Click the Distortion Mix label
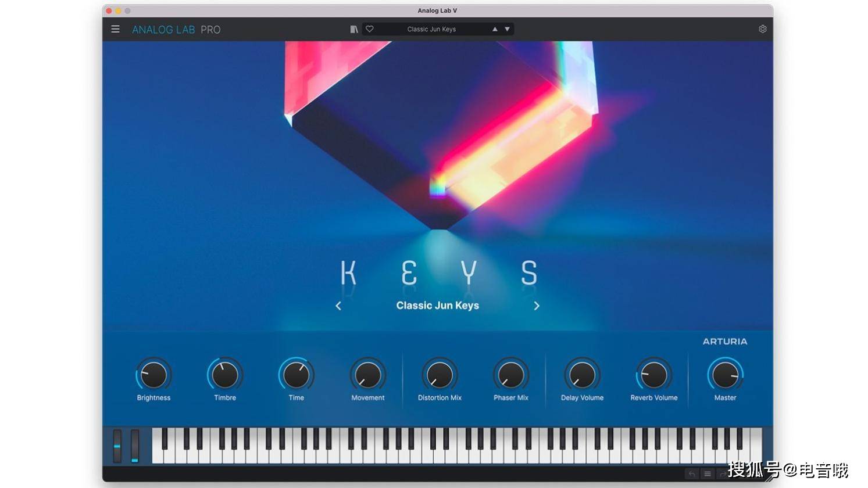Viewport: 868px width, 488px height. 440,398
